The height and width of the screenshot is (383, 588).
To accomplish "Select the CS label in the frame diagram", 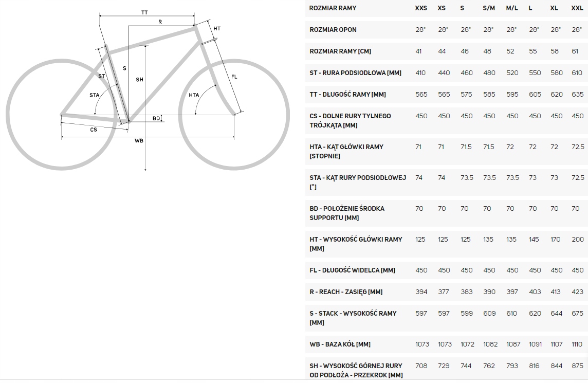I will pyautogui.click(x=94, y=130).
